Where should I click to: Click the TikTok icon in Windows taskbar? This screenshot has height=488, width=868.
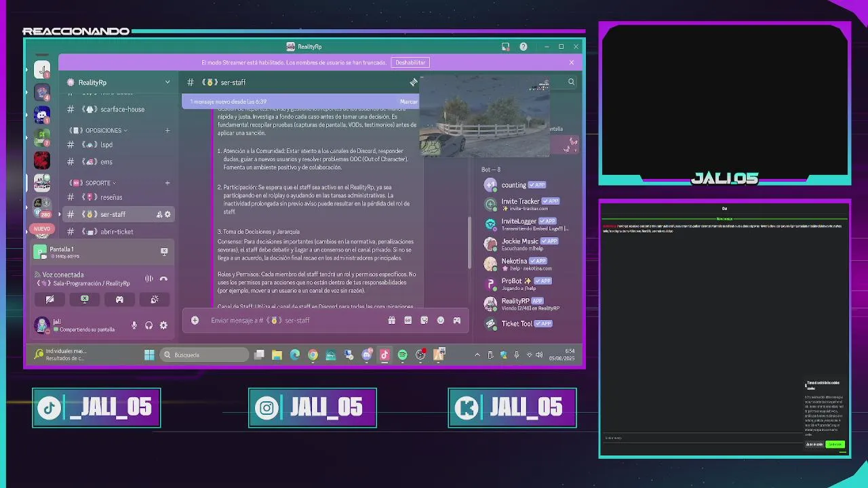384,354
